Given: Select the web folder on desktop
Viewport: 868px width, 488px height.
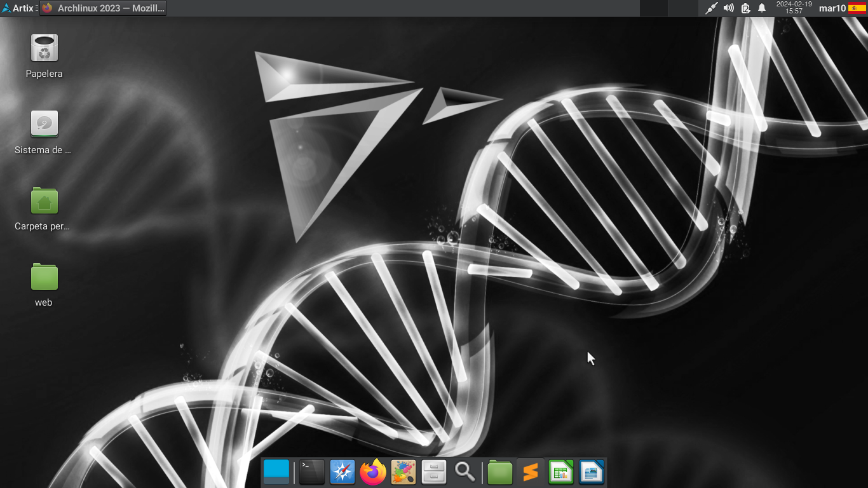Looking at the screenshot, I should (x=44, y=278).
